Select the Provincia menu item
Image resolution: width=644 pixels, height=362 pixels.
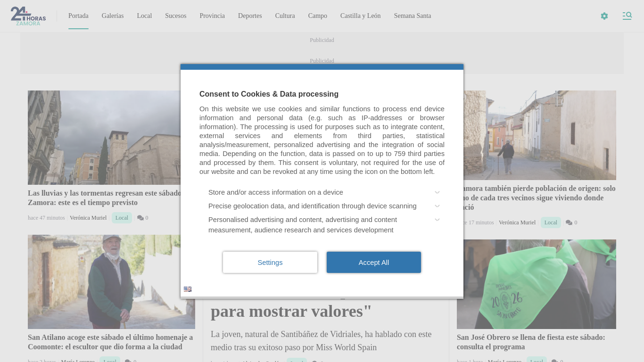212,16
